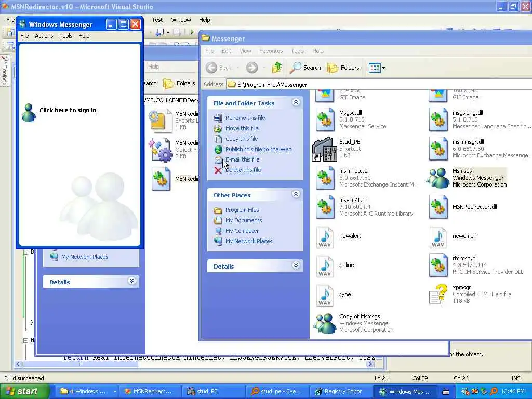Open Favorites menu in Messenger folder window

271,51
